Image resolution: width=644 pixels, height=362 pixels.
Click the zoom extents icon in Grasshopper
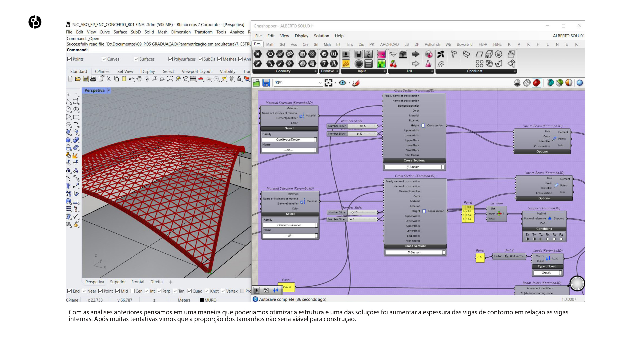tap(328, 83)
